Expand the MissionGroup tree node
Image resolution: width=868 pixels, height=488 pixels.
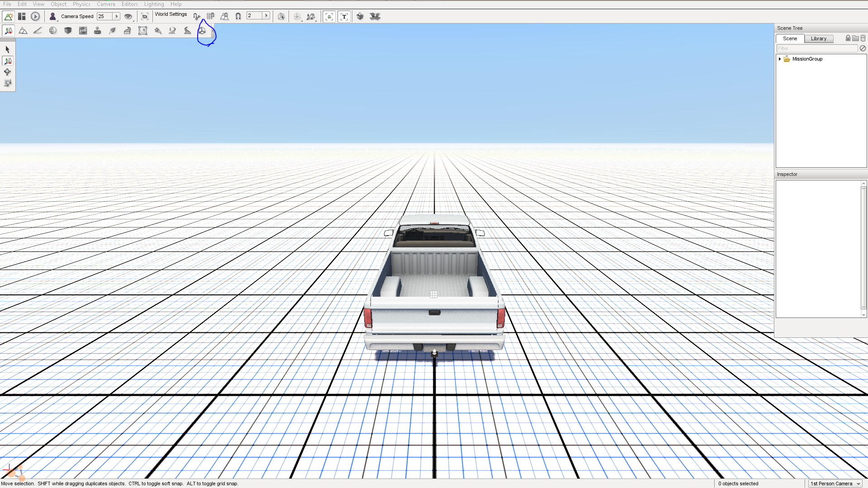coord(780,59)
